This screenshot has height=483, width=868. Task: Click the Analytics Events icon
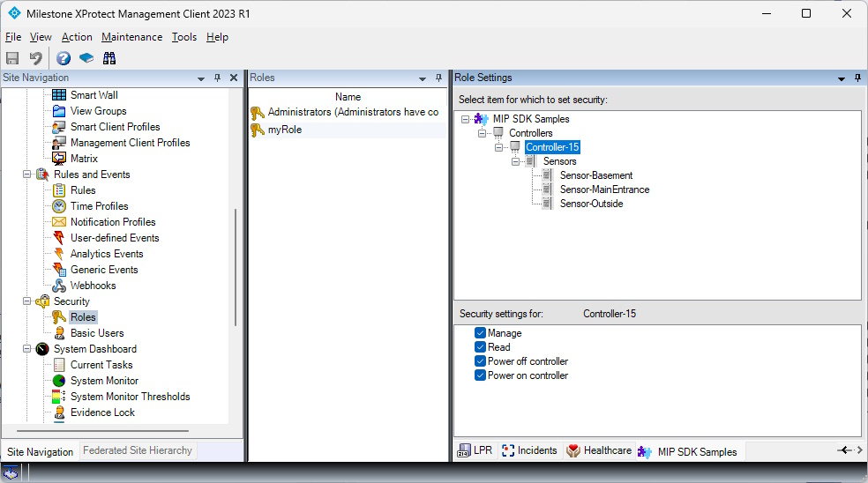[x=59, y=254]
